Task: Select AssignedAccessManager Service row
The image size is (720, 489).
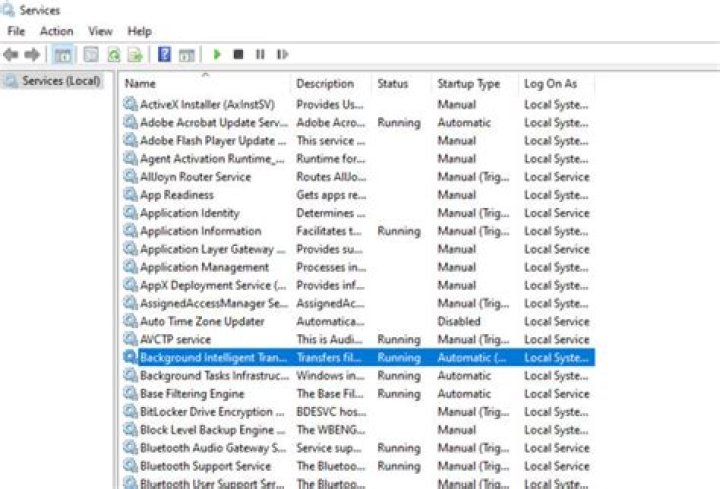Action: click(x=359, y=303)
